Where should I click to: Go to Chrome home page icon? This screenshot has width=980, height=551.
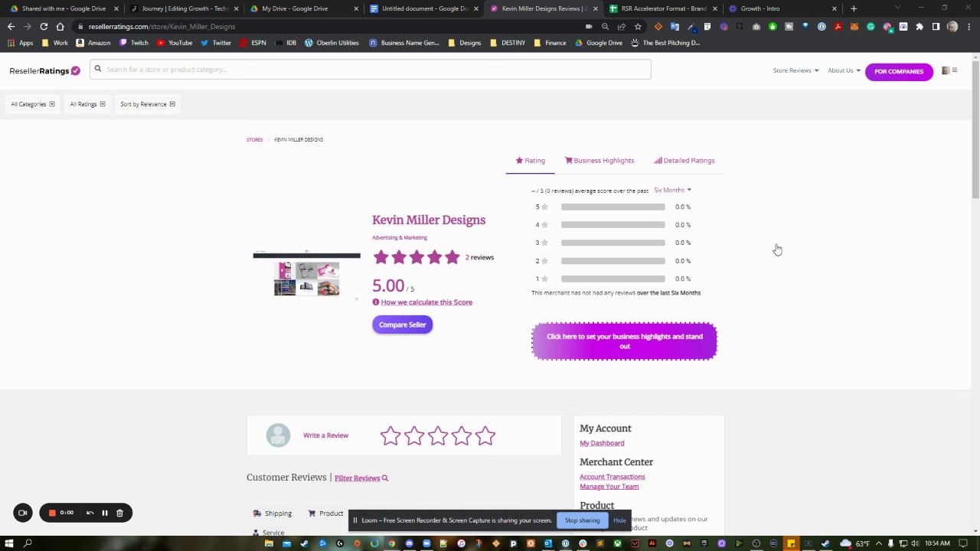click(x=60, y=26)
